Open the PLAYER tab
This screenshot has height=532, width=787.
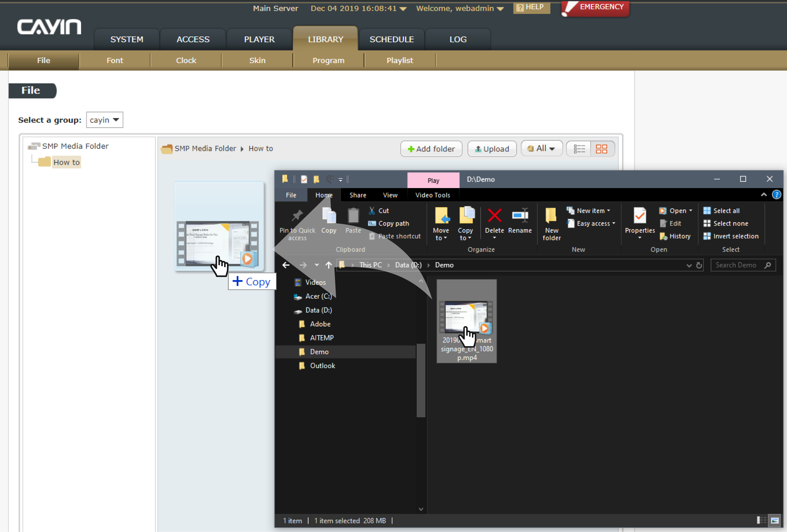click(x=259, y=39)
